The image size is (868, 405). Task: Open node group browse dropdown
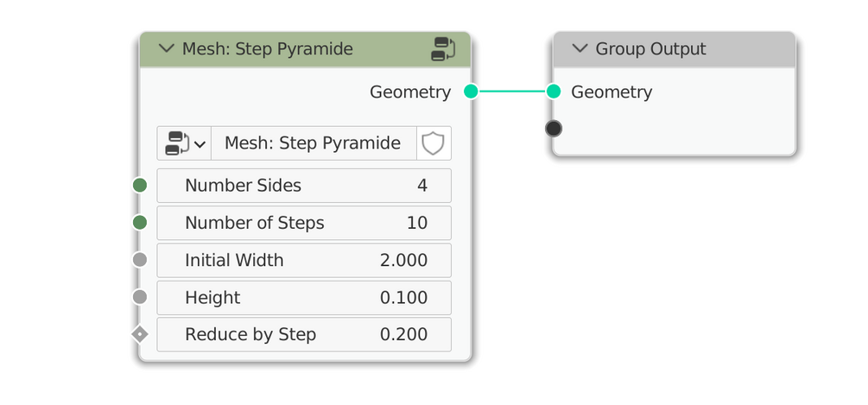185,143
